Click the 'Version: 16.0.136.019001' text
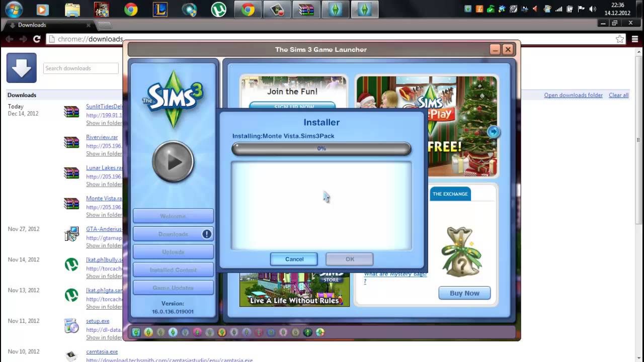644x362 pixels. click(173, 308)
